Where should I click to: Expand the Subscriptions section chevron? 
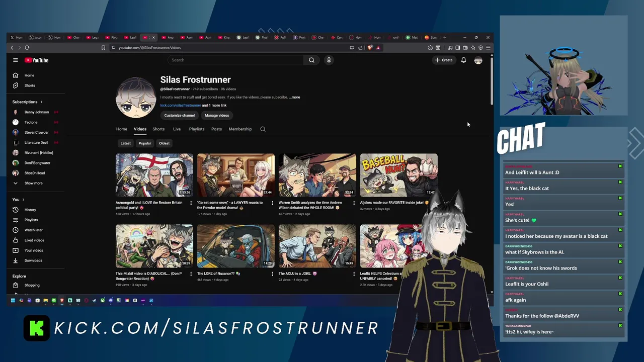click(x=41, y=102)
